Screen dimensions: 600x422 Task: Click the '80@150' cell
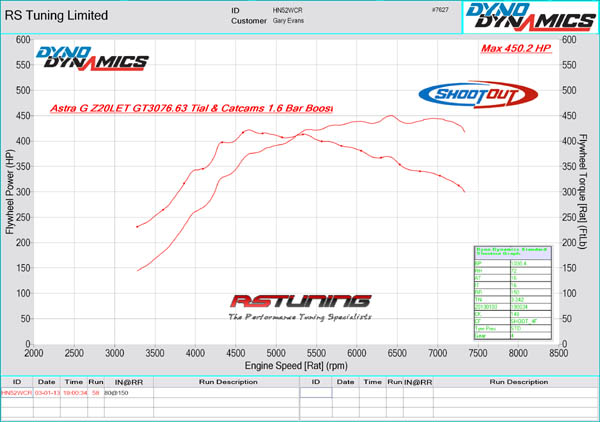click(116, 393)
